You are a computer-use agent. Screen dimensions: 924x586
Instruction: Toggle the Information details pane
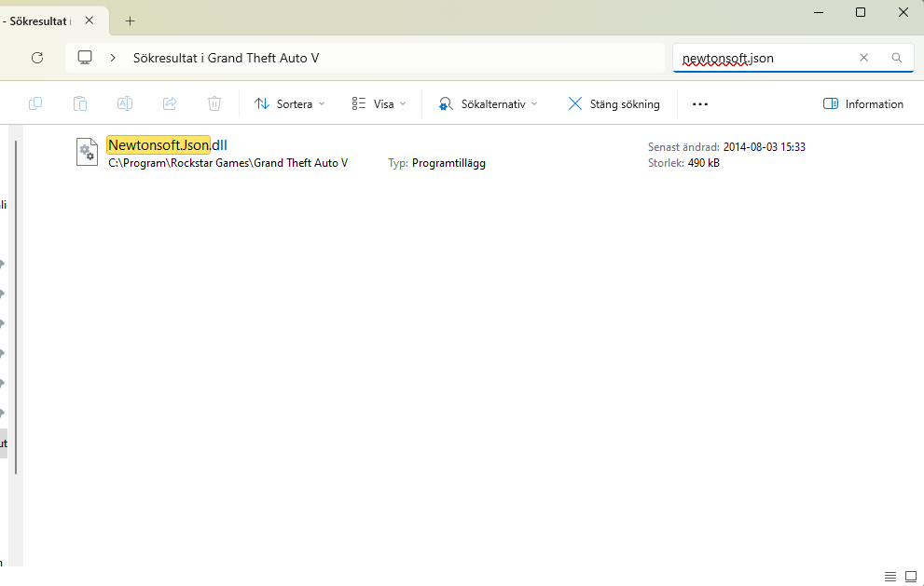point(863,104)
